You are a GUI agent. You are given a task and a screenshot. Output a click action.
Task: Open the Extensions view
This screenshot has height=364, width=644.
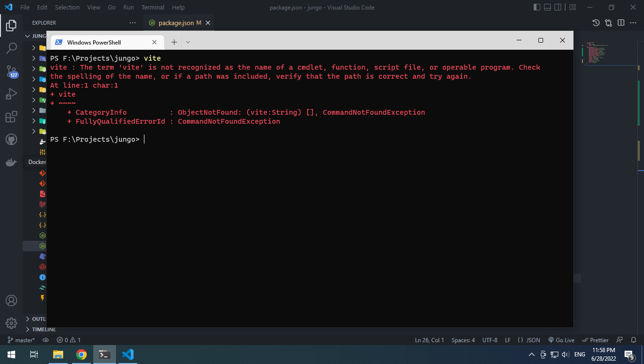pyautogui.click(x=11, y=117)
